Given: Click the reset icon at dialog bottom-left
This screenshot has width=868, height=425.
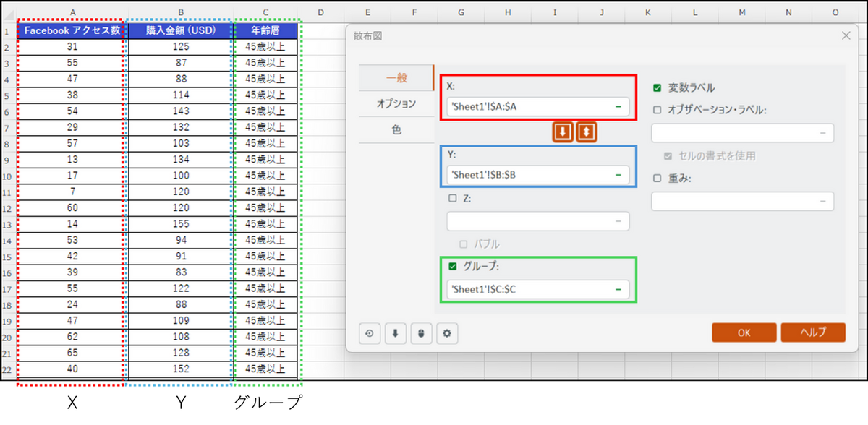Looking at the screenshot, I should point(370,333).
